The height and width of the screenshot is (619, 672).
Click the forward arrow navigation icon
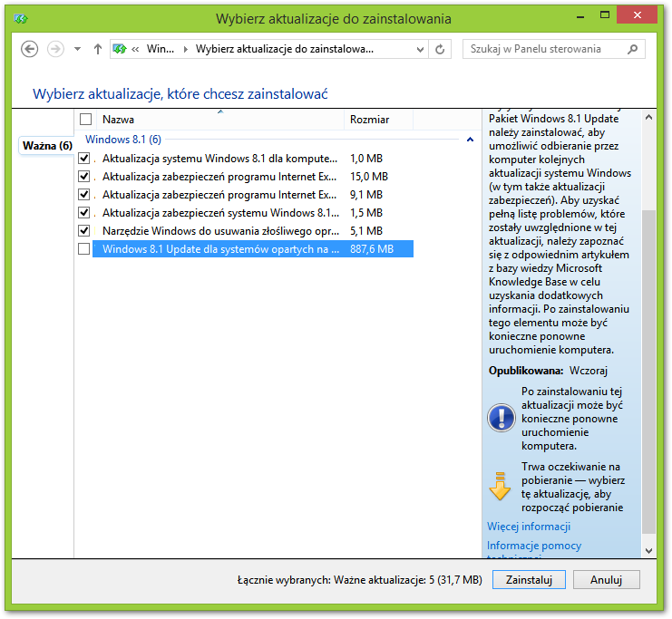tap(55, 49)
